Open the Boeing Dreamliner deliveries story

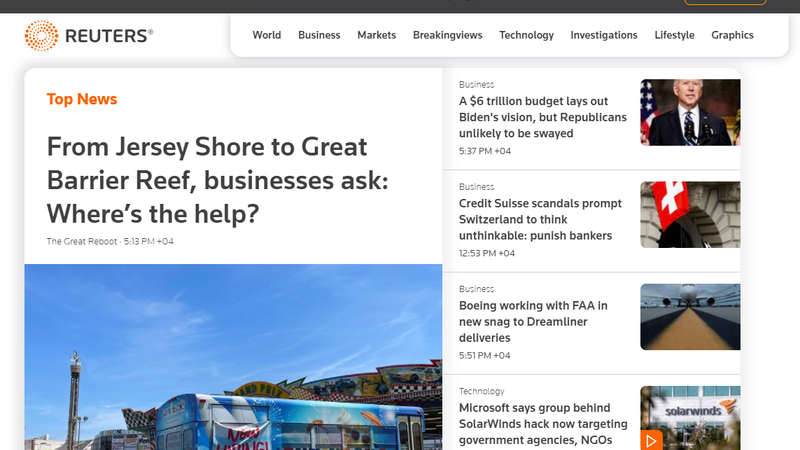[533, 321]
